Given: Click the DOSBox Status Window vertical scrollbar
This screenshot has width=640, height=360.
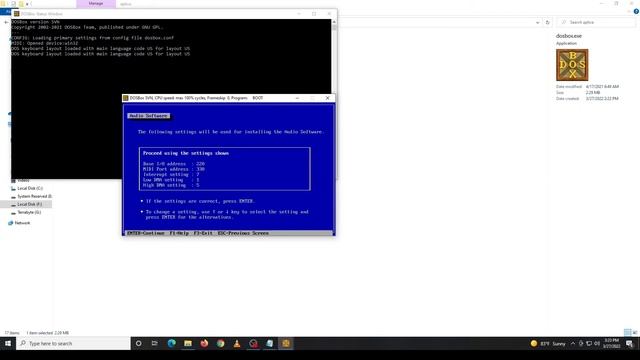Looking at the screenshot, I should pyautogui.click(x=334, y=57).
